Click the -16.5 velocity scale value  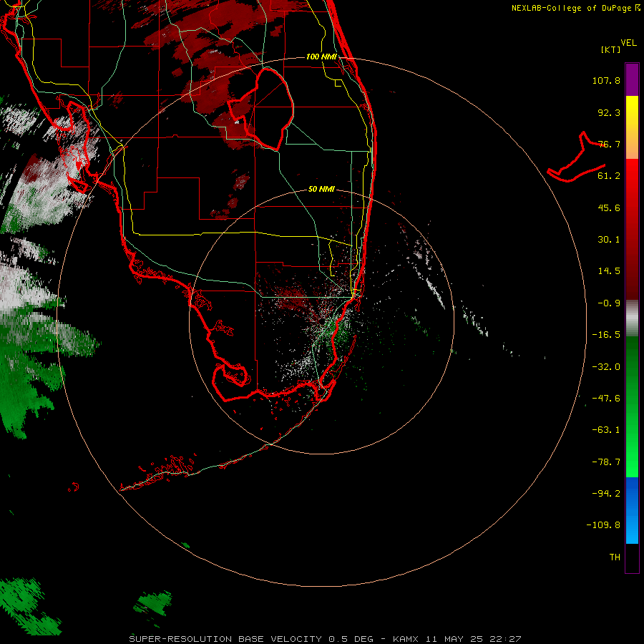click(606, 335)
